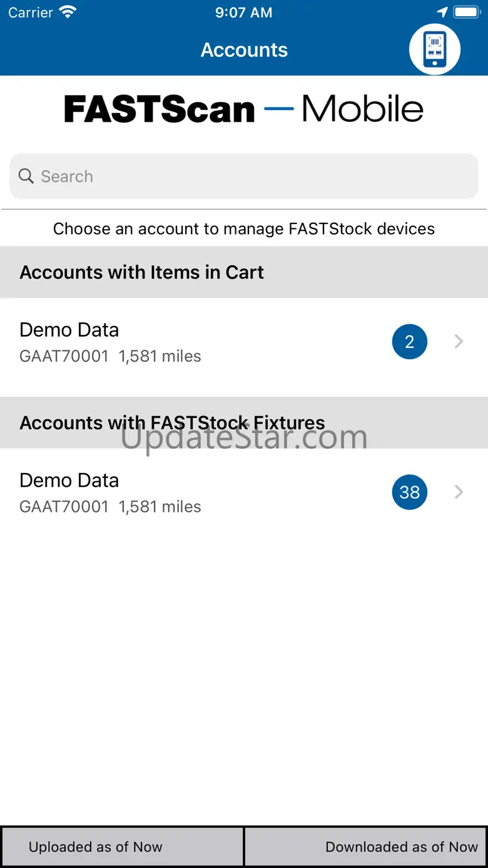Viewport: 488px width, 868px height.
Task: Click the search magnifier icon
Action: click(x=26, y=176)
